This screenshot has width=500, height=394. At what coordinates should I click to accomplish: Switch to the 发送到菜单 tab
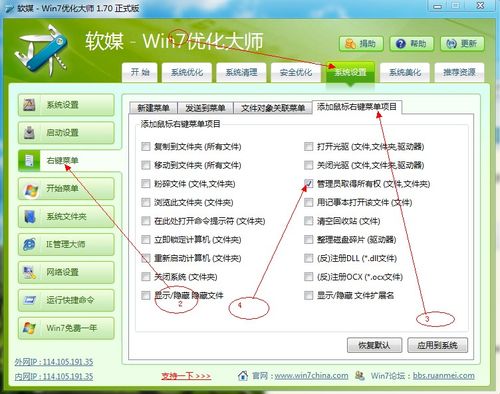pos(205,108)
